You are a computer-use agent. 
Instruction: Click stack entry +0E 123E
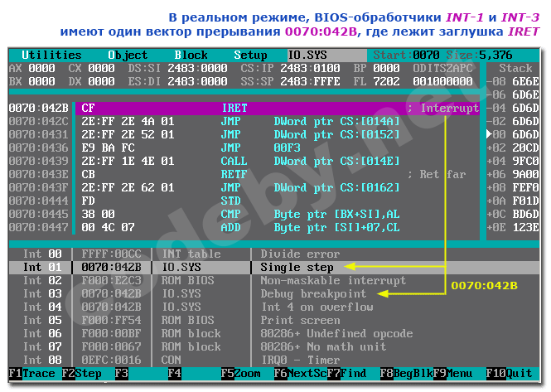[513, 227]
